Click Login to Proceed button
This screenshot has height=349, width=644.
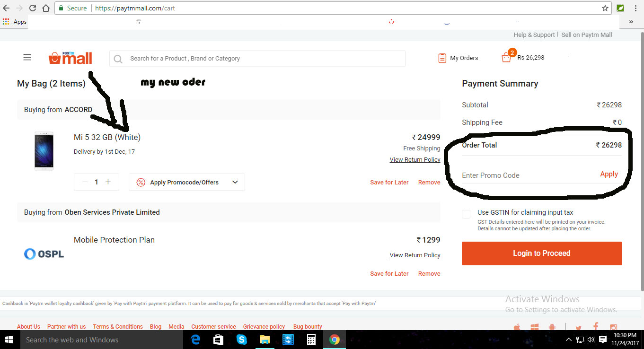pos(542,253)
